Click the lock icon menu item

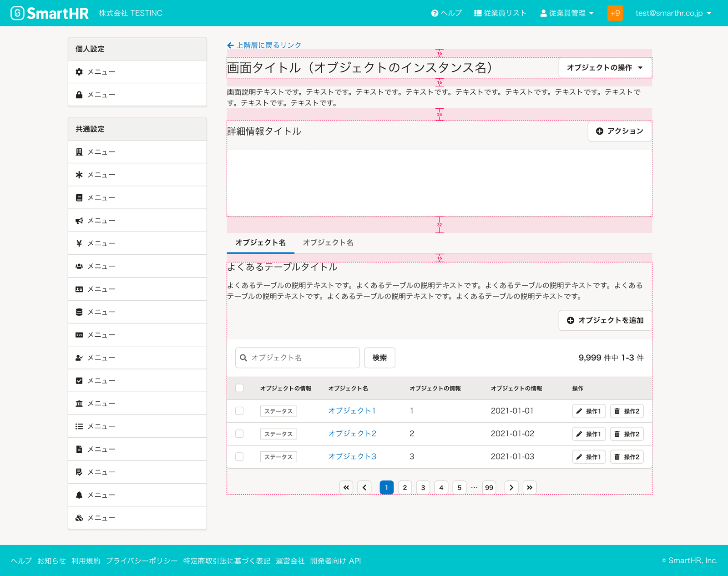point(79,95)
